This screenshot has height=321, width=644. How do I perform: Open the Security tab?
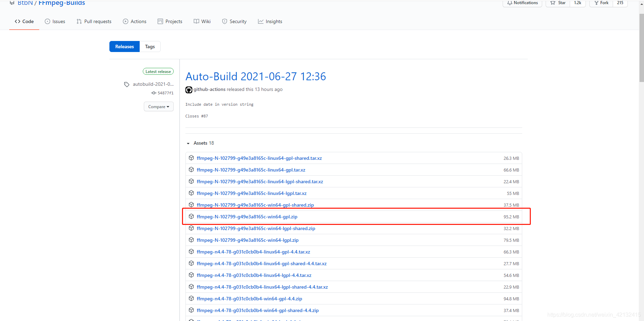click(234, 21)
